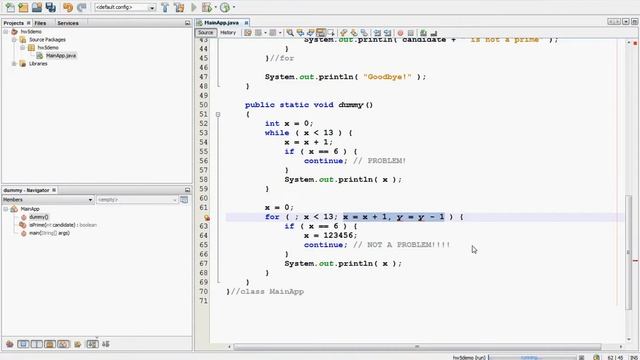The height and width of the screenshot is (360, 640).
Task: Click Find Previous Occurrence icon
Action: [x=300, y=33]
